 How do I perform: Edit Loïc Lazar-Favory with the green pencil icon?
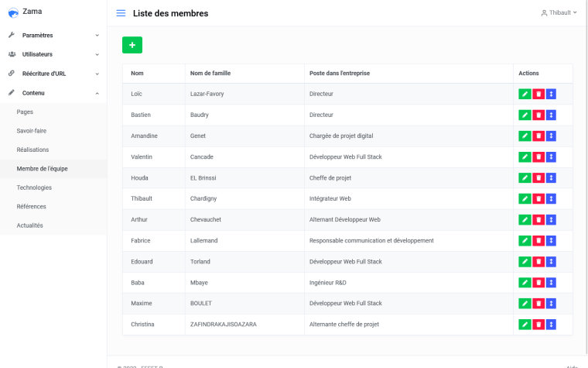[525, 94]
